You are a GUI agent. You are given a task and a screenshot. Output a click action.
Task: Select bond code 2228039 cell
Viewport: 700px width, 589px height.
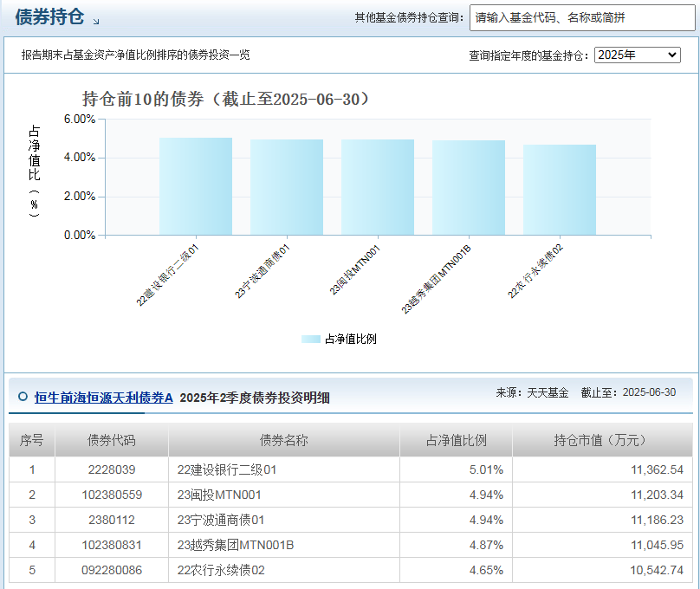pos(112,469)
